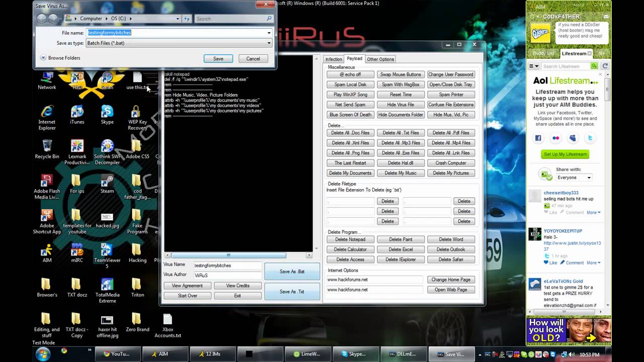Viewport: 644px width, 362px height.
Task: Click the Twitter icon in Lifestream panel
Action: [x=590, y=138]
